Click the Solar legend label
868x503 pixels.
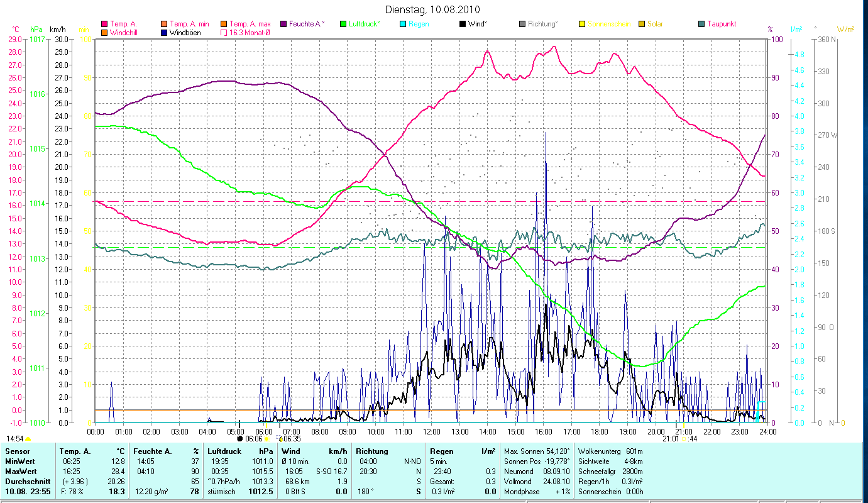coord(655,24)
